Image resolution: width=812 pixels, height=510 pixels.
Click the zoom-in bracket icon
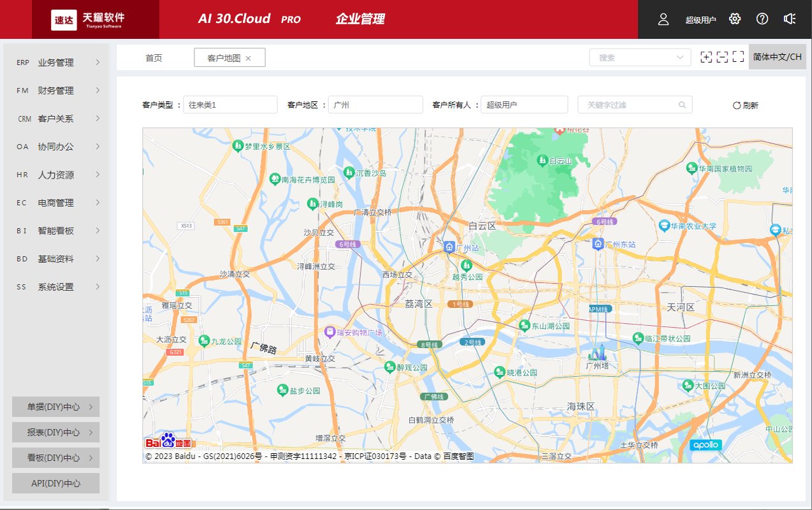[706, 56]
